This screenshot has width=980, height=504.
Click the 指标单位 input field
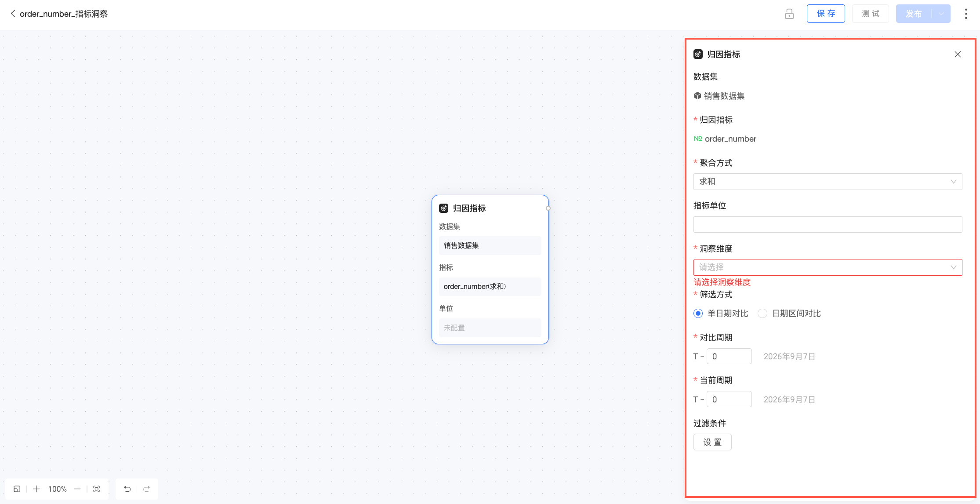828,224
